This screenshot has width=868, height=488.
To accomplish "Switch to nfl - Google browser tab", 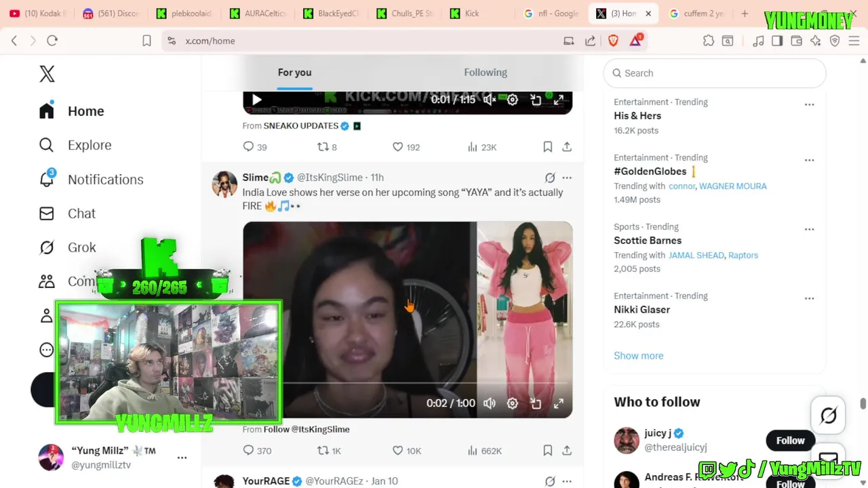I will [x=551, y=14].
